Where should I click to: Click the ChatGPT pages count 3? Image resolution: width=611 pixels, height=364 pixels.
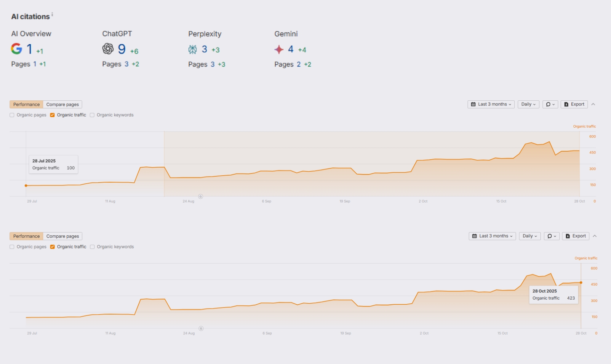(x=127, y=64)
